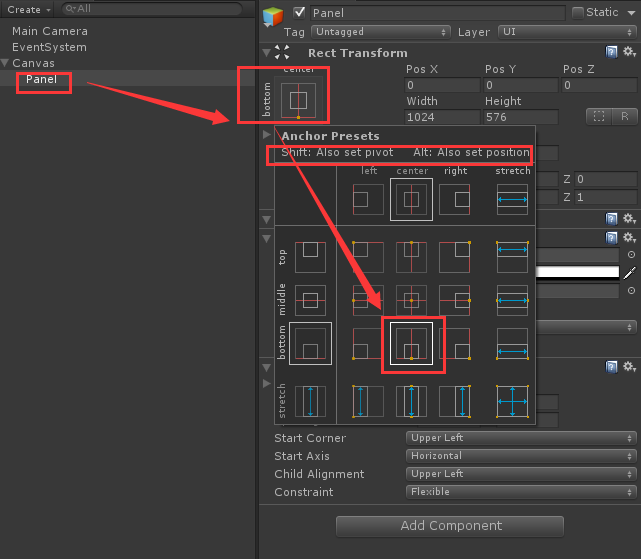Toggle the Panel active checkbox
The height and width of the screenshot is (559, 641).
pos(299,12)
